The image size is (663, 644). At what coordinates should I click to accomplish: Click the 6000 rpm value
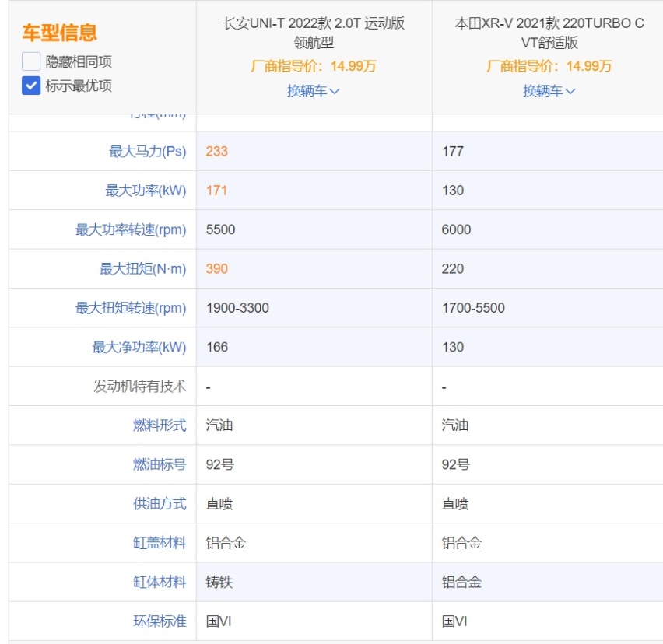pyautogui.click(x=456, y=229)
